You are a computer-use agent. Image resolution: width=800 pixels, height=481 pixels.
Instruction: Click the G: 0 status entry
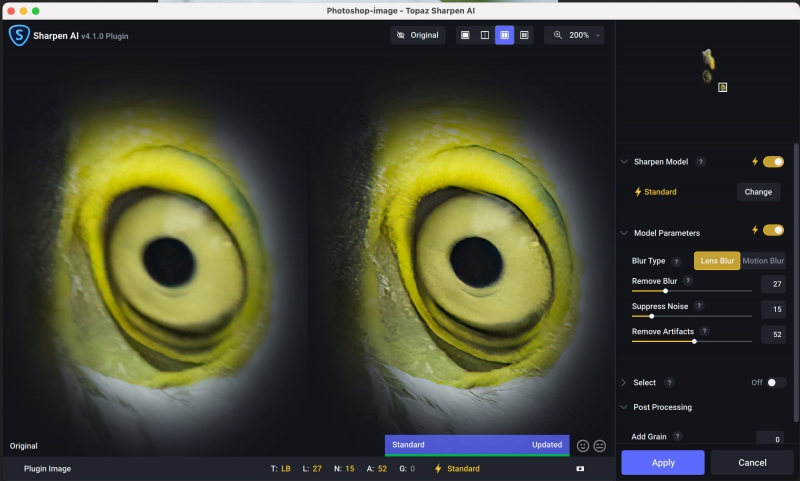(x=407, y=469)
